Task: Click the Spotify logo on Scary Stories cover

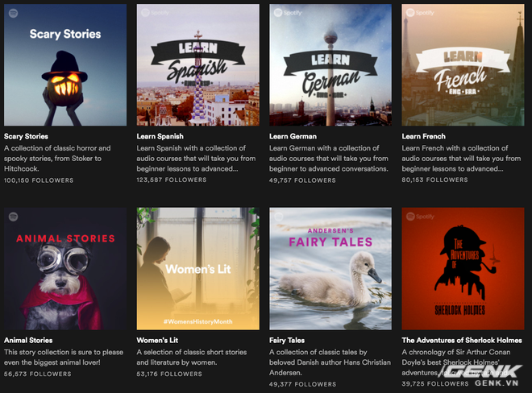Action: [x=13, y=13]
